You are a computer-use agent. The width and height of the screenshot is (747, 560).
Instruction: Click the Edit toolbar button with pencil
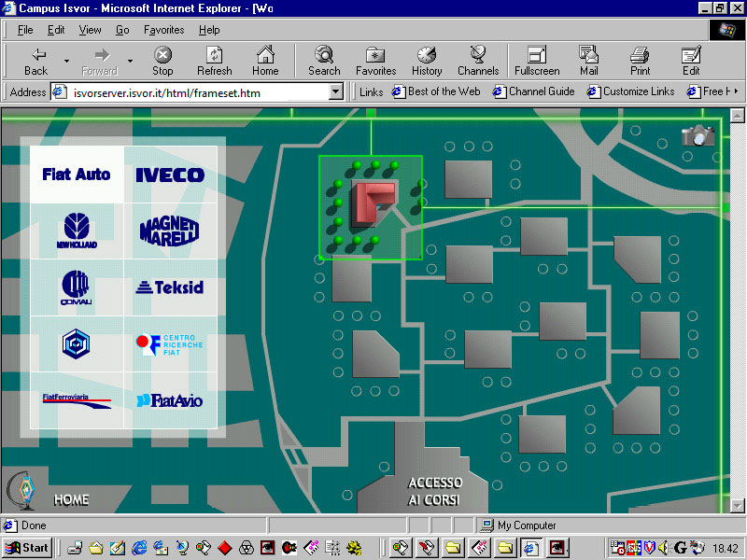click(691, 62)
